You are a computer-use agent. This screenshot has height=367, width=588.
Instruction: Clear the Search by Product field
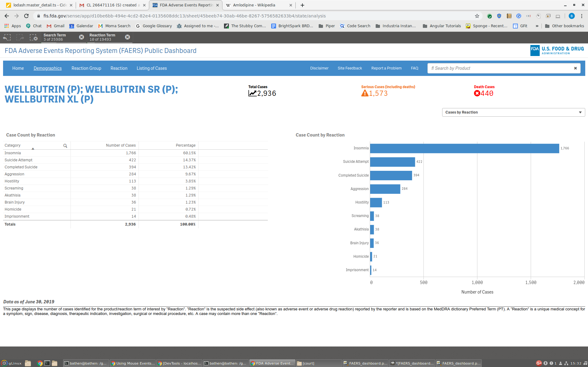(575, 68)
